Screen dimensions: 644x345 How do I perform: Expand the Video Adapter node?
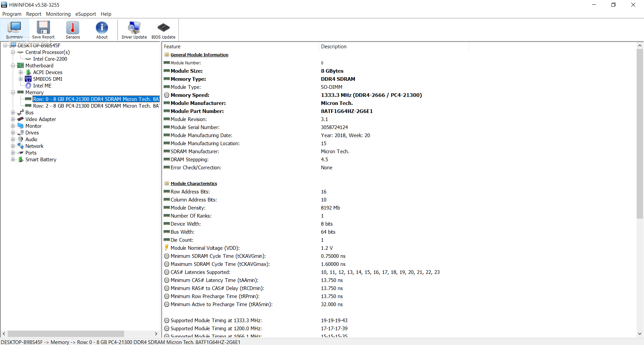tap(13, 119)
